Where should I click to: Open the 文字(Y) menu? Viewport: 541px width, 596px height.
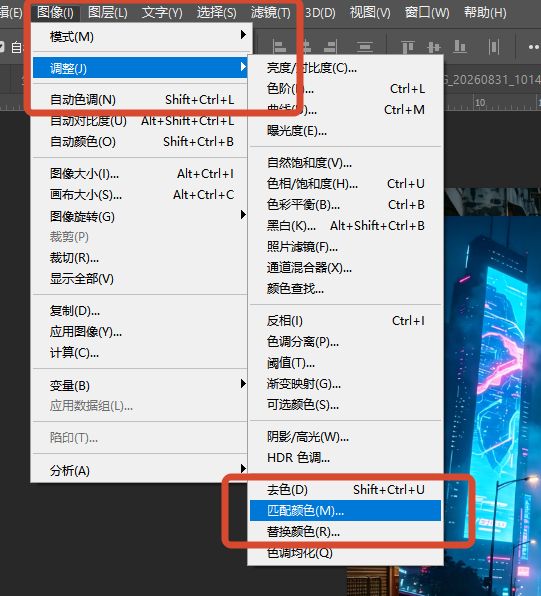[162, 13]
